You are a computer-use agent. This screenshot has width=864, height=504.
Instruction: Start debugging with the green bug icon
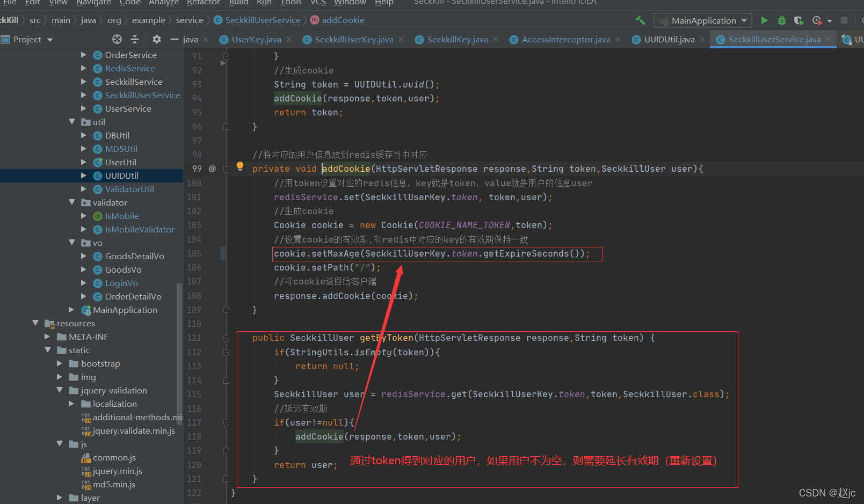coord(782,20)
